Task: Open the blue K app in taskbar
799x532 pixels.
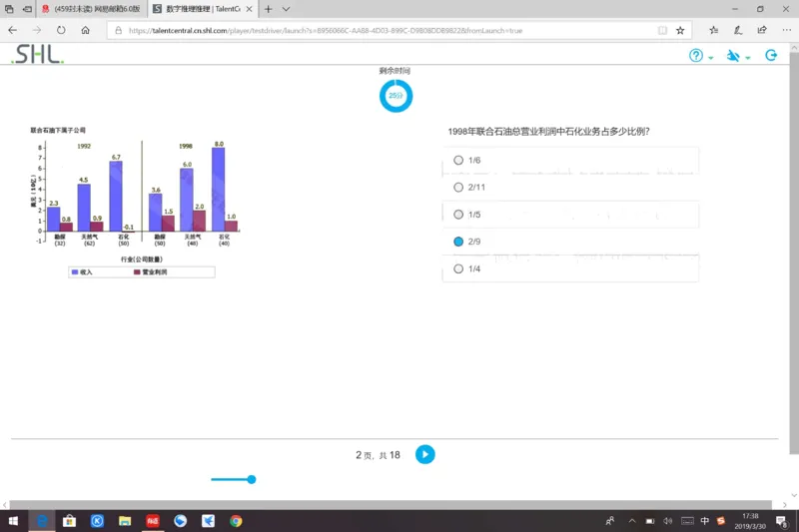Action: coord(97,521)
